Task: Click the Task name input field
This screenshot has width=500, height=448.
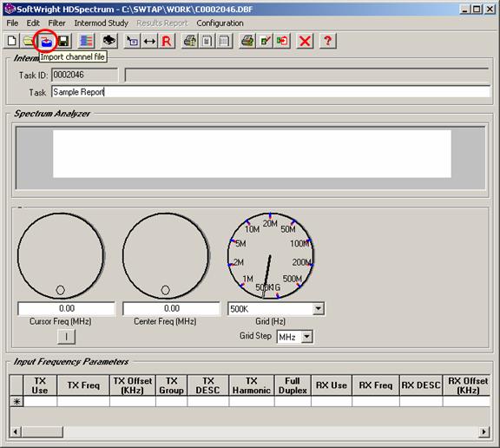Action: pos(271,92)
